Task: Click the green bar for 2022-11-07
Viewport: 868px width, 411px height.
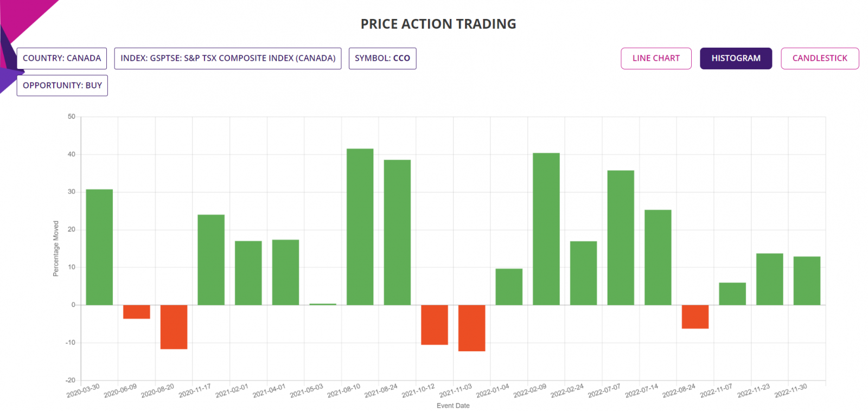Action: click(732, 294)
